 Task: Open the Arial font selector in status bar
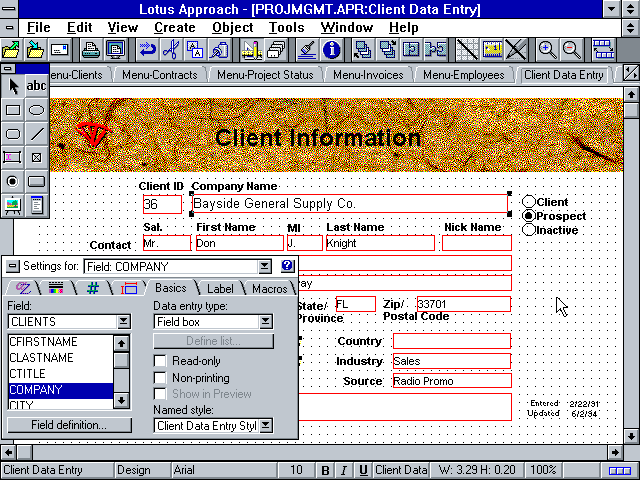pyautogui.click(x=223, y=470)
